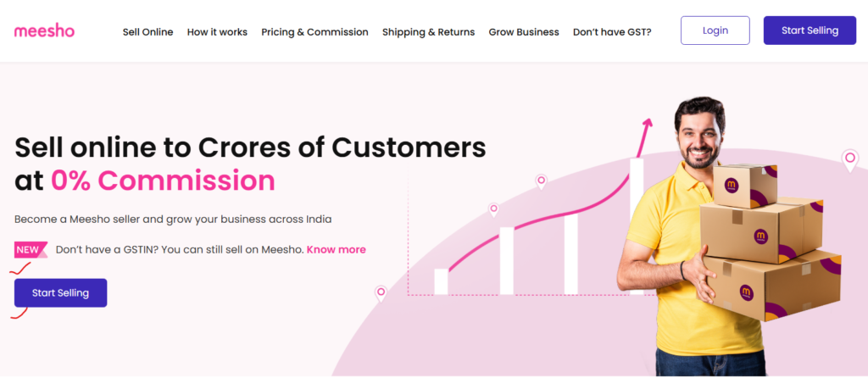This screenshot has width=868, height=378.
Task: Click the meesho logo on the top box
Action: 732,184
